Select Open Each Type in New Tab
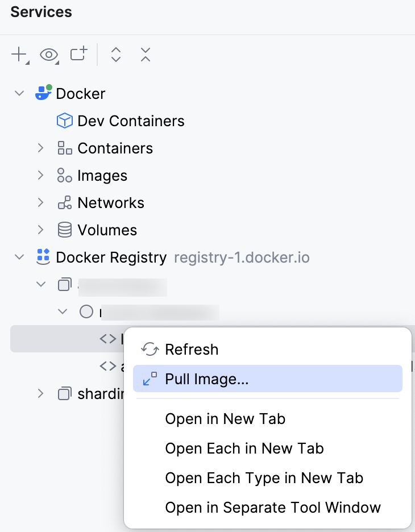Viewport: 415px width, 532px height. 264,478
